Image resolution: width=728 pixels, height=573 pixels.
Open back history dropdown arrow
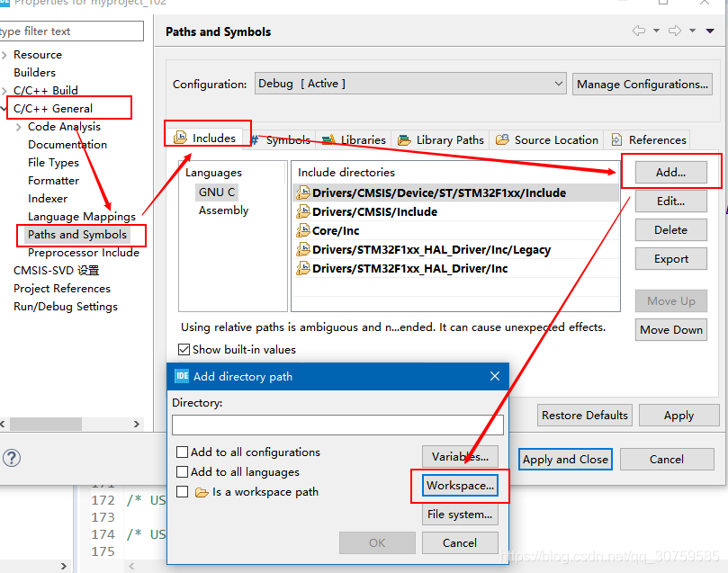tap(656, 31)
